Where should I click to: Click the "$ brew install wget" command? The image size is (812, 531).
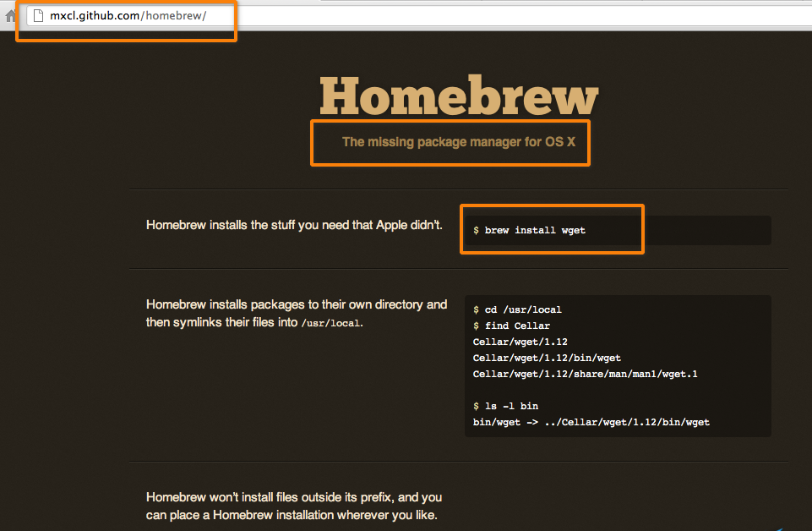[529, 230]
